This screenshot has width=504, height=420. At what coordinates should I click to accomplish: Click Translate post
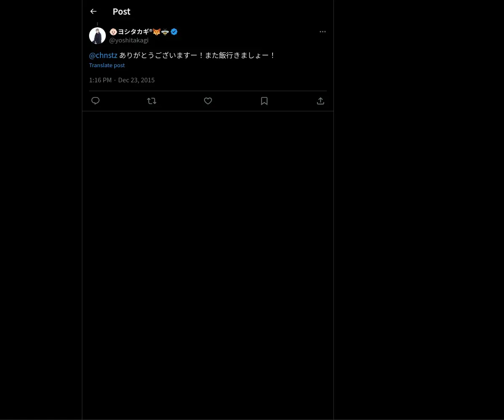(107, 65)
